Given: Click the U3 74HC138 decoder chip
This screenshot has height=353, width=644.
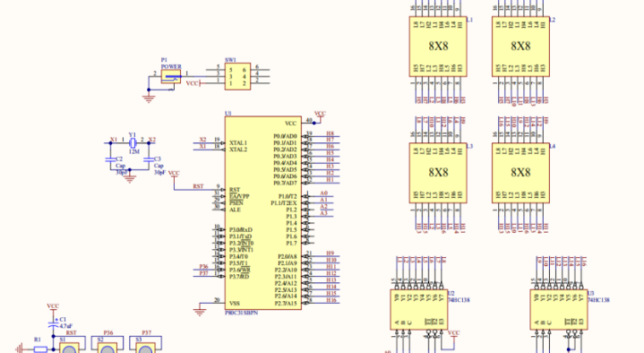Looking at the screenshot, I should click(x=559, y=309).
